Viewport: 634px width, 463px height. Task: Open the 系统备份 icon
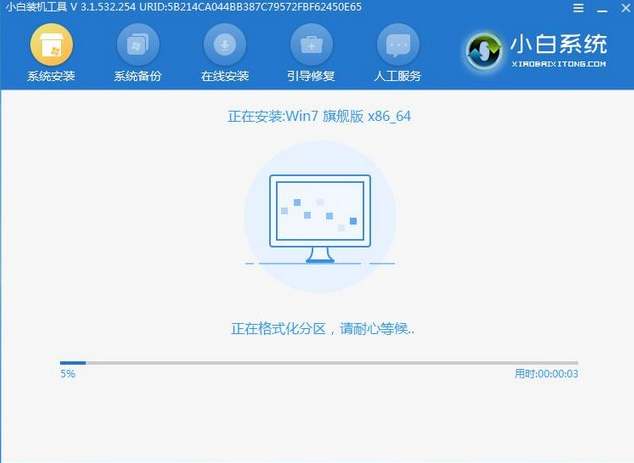coord(138,45)
